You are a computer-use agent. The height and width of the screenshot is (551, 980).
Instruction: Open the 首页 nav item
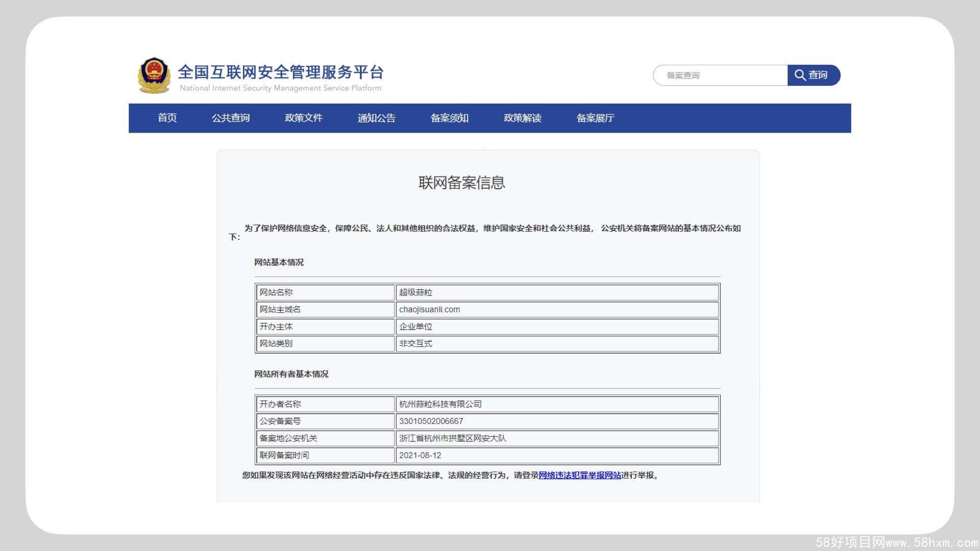(x=167, y=118)
